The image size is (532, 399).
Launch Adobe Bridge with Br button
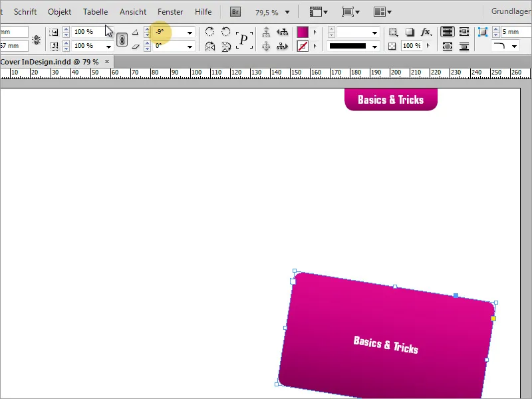pos(235,12)
